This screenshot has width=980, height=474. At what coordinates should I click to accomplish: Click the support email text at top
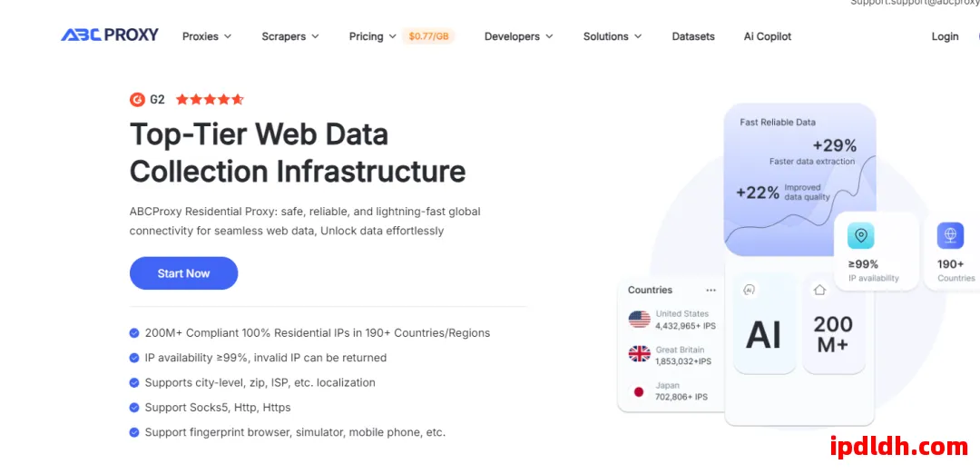coord(915,3)
